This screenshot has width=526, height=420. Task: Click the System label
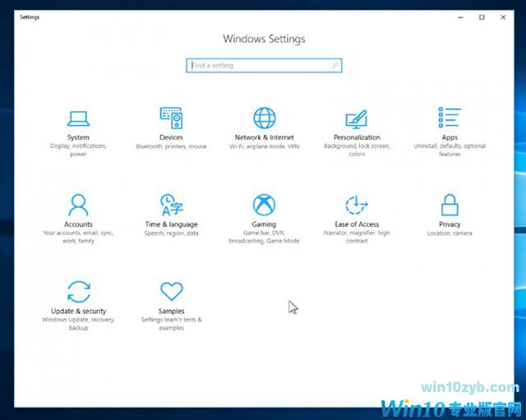(78, 137)
